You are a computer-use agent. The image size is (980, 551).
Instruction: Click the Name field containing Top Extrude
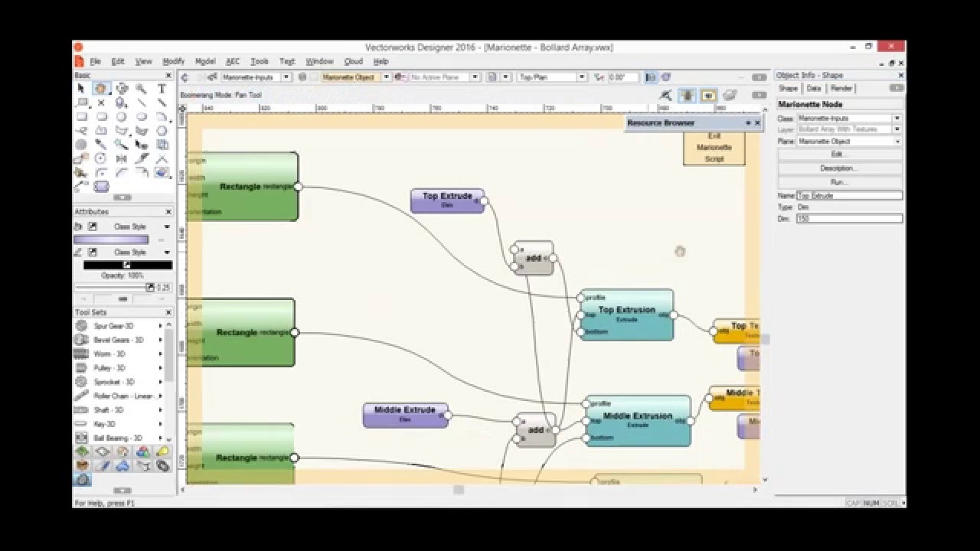[x=849, y=196]
